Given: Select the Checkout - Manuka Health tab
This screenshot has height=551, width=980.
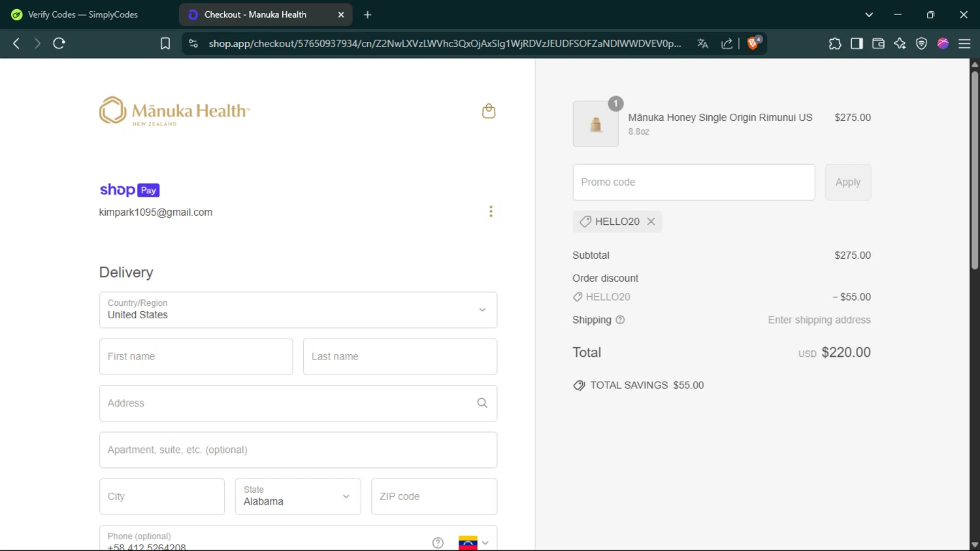Looking at the screenshot, I should pos(266,14).
